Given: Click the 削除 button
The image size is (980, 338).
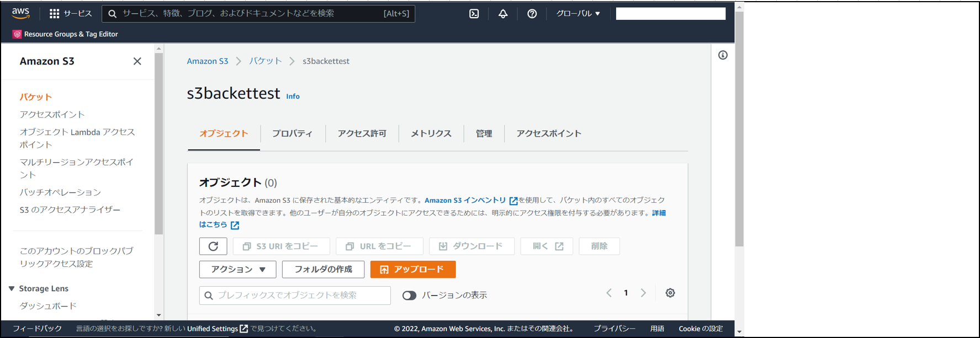Looking at the screenshot, I should point(599,246).
